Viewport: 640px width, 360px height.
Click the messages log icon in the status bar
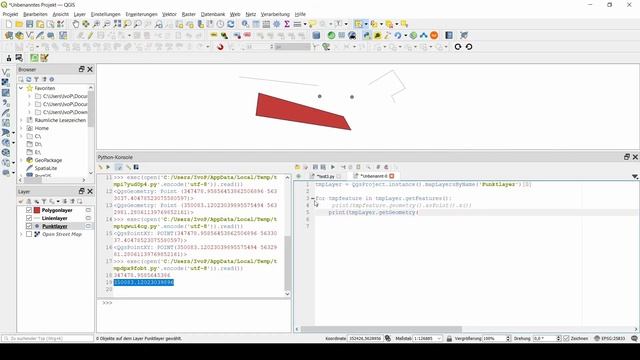[x=634, y=338]
